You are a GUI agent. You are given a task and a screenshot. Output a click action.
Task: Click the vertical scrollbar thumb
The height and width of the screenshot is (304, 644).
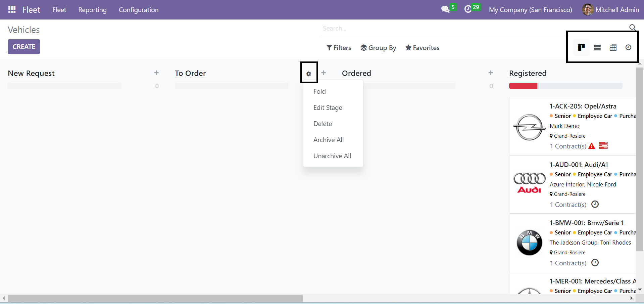pos(640,160)
